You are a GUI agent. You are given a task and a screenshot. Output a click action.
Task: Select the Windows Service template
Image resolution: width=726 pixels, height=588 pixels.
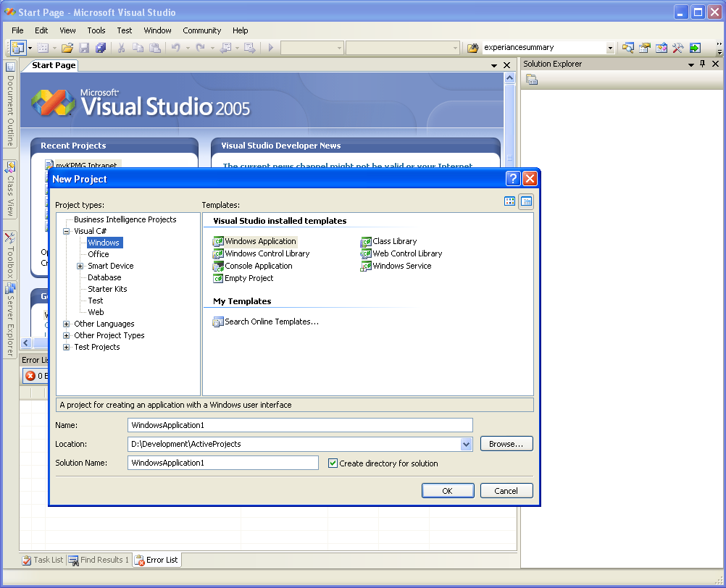(396, 266)
